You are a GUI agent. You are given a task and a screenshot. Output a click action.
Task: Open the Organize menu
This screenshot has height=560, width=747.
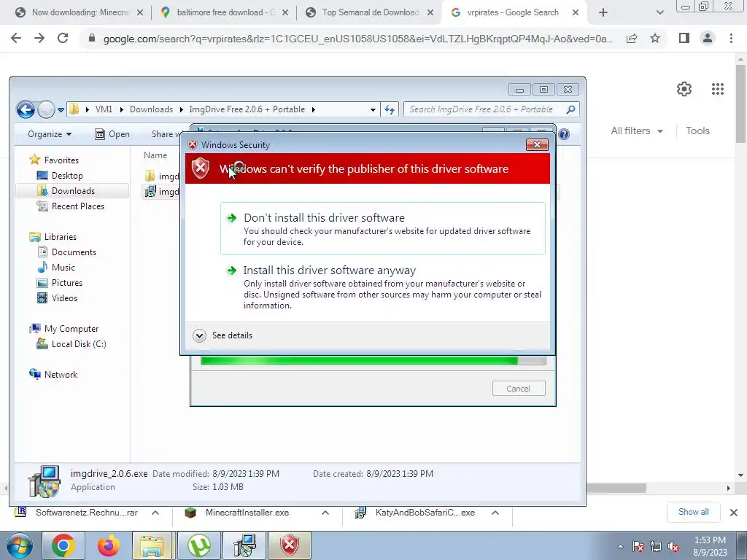coord(50,134)
